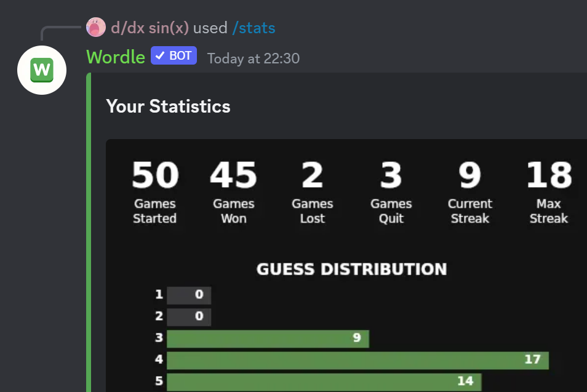The height and width of the screenshot is (392, 587).
Task: Click the checkmark in the BOT badge
Action: 160,56
